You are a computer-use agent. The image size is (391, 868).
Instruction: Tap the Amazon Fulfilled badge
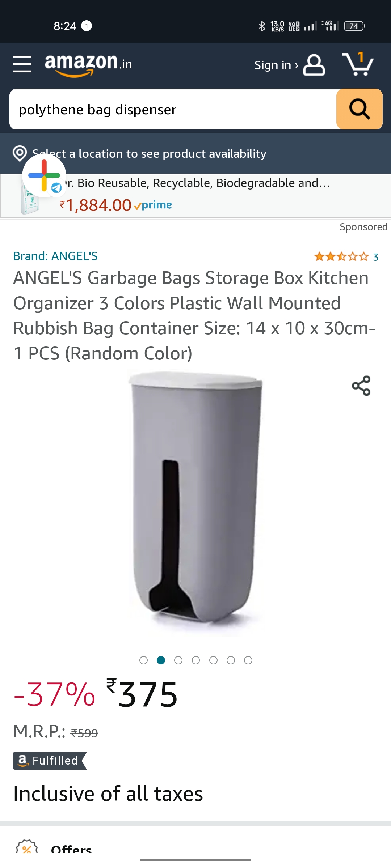coord(50,761)
